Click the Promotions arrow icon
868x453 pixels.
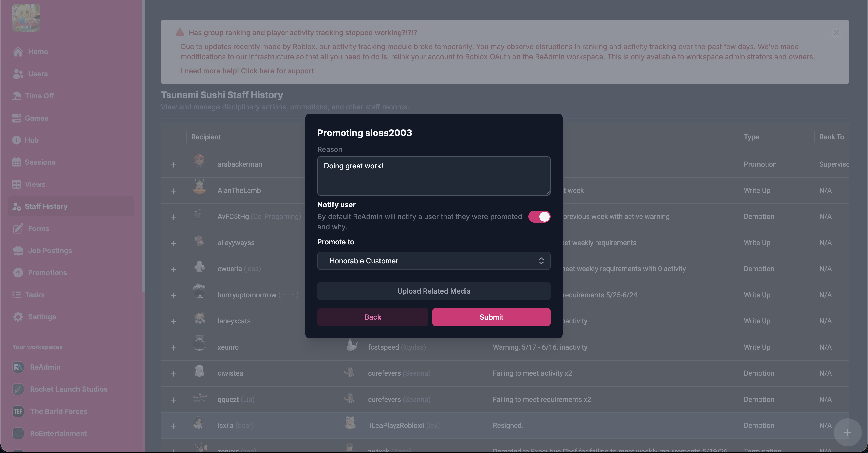click(18, 273)
